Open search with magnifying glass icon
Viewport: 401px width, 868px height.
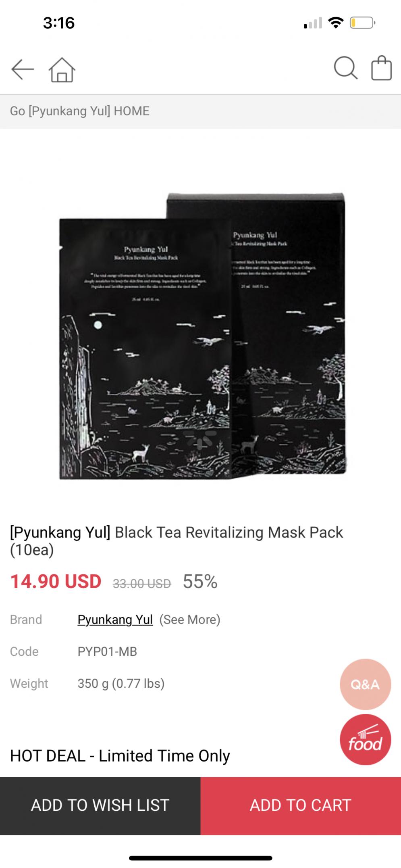(x=346, y=68)
